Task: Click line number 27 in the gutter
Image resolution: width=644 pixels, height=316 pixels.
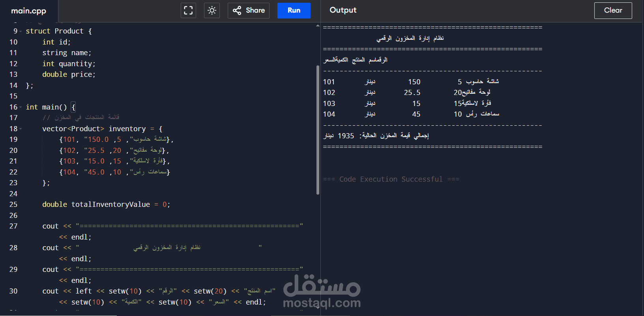Action: (x=13, y=226)
